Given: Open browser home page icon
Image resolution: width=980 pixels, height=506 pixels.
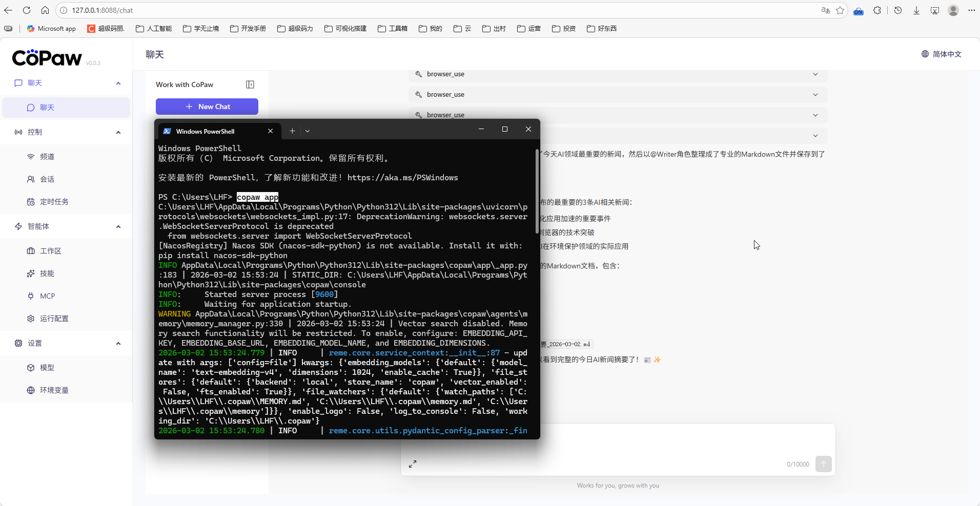Looking at the screenshot, I should coord(45,10).
